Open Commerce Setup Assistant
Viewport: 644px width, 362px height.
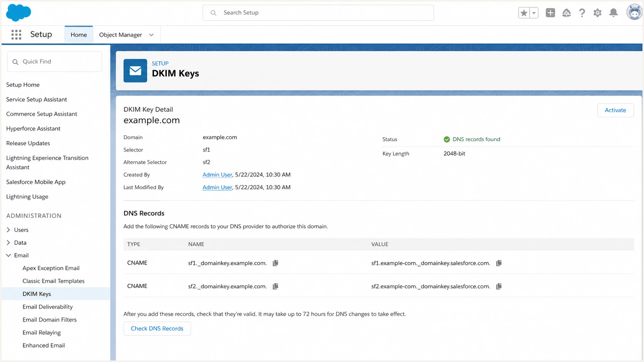(42, 114)
